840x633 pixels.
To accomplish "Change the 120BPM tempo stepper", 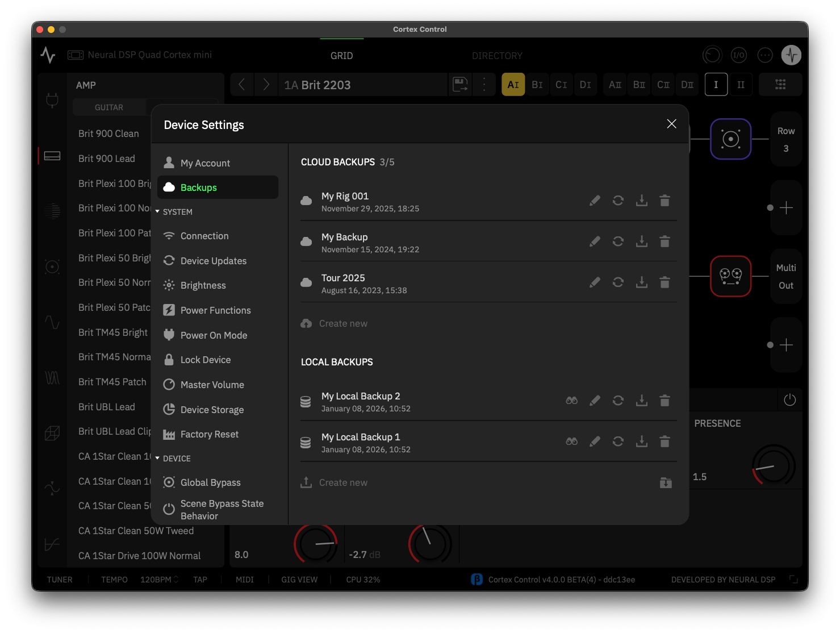I will pos(176,580).
